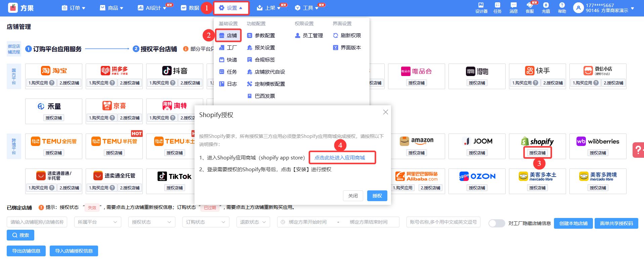Click the 导入店铺授权信息 button
Screen dimensions: 644x259
click(74, 251)
